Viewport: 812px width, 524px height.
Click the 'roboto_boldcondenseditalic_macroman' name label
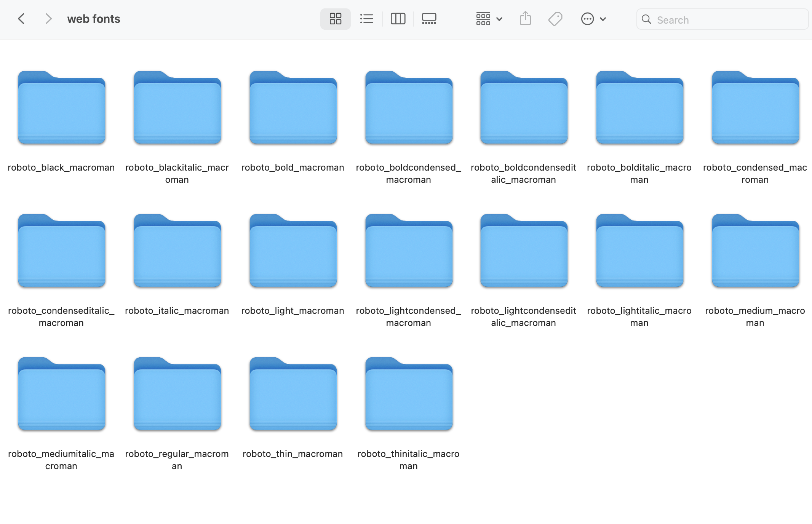(523, 174)
